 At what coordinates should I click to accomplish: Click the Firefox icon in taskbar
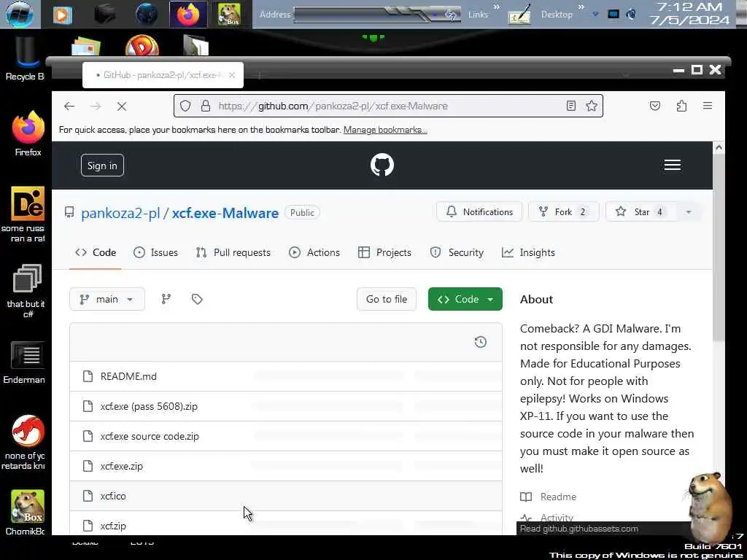pos(188,15)
